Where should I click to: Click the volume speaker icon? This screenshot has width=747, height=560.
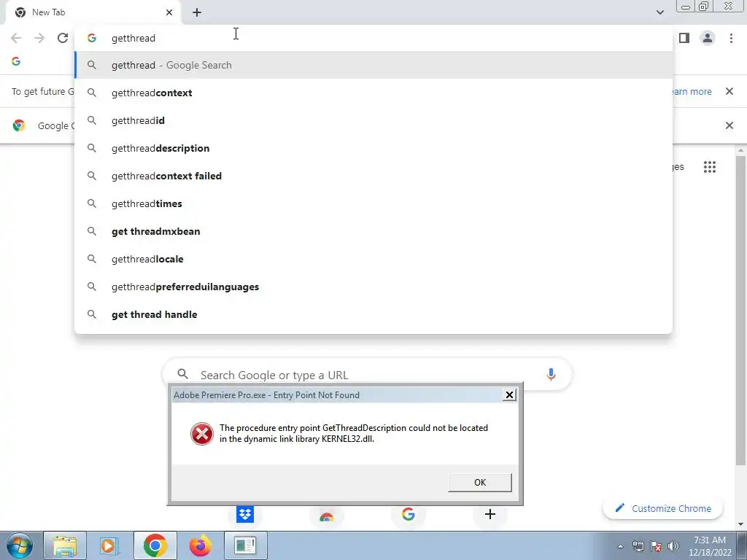(673, 546)
